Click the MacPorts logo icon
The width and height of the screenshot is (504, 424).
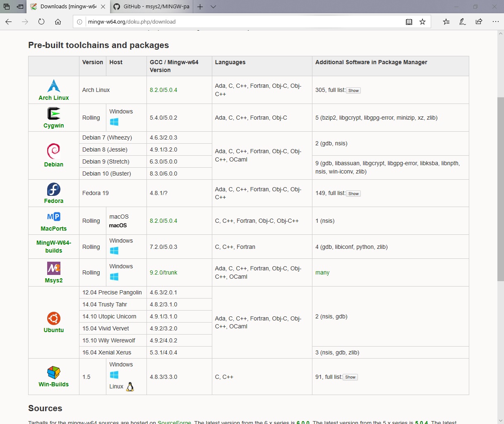tap(54, 217)
